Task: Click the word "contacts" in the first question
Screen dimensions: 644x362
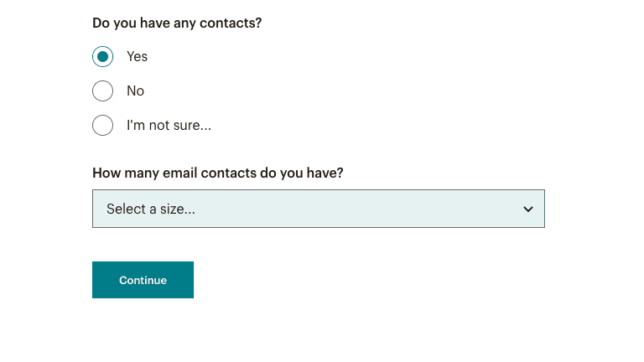Action: [x=226, y=23]
